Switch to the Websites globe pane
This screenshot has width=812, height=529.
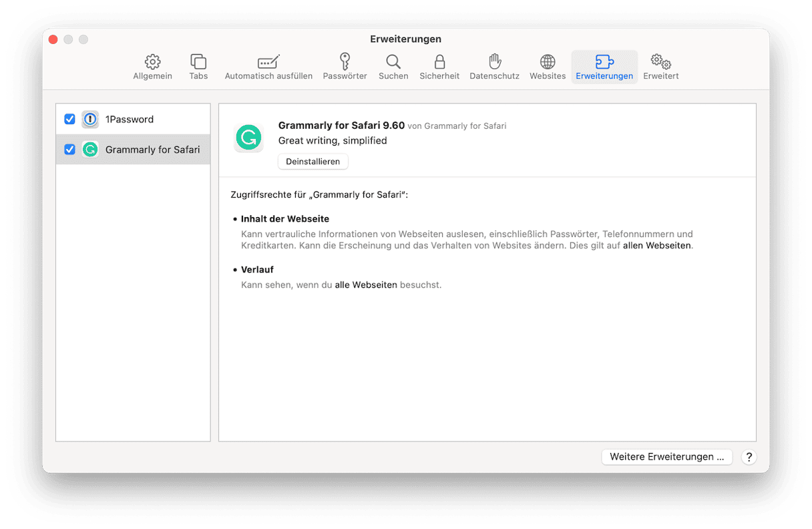[x=548, y=67]
